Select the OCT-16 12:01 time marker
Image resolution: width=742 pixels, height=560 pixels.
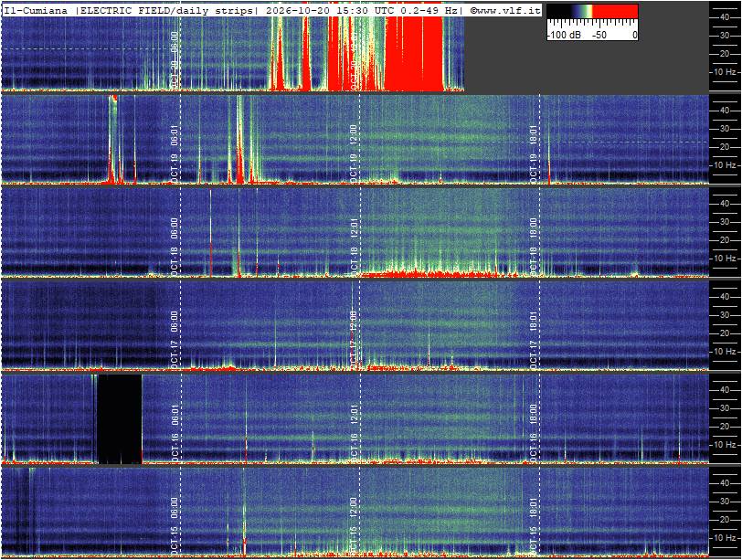point(354,433)
